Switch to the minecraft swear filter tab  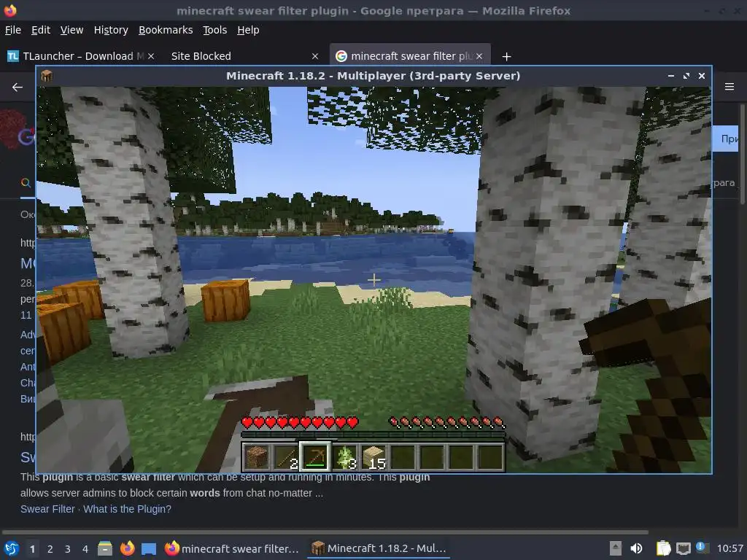click(410, 56)
